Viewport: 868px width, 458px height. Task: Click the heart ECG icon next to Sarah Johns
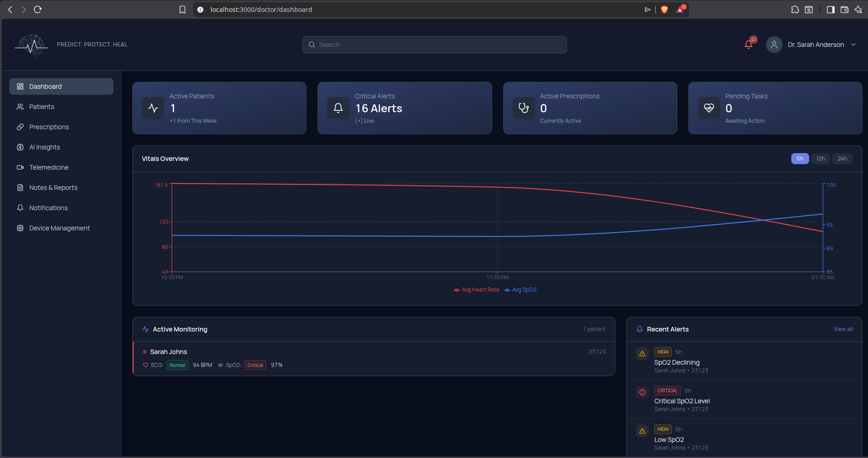pyautogui.click(x=145, y=365)
